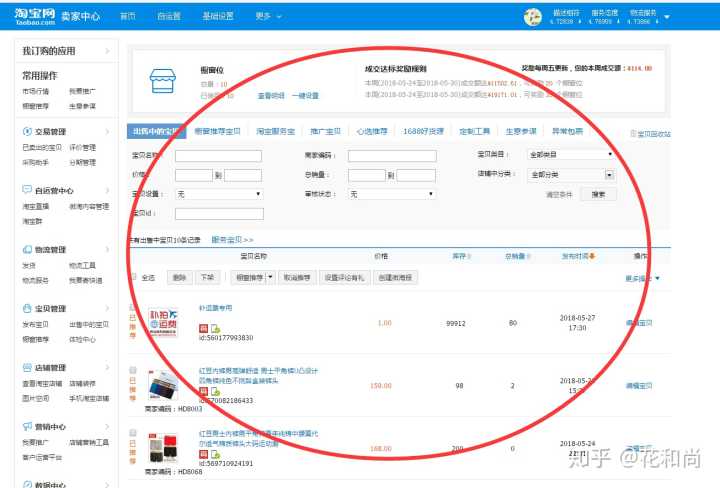
Task: Expand the 我订购的应用 chevron
Action: point(107,50)
